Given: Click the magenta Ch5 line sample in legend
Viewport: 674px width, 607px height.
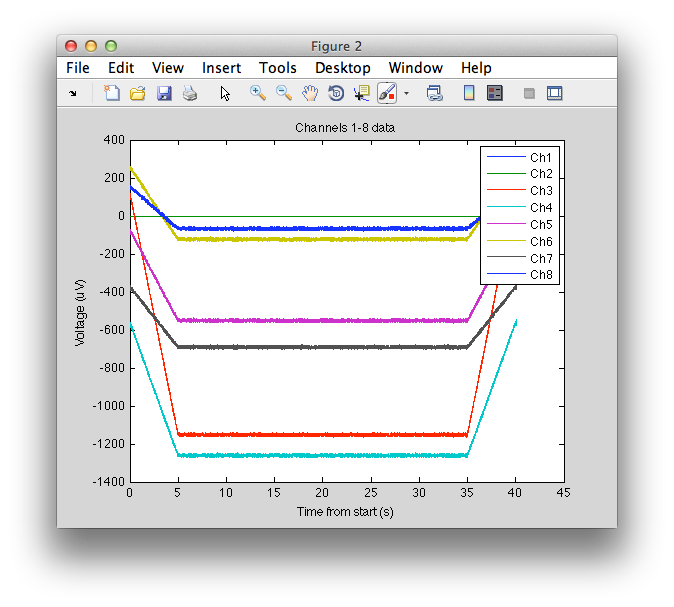Looking at the screenshot, I should pos(506,224).
